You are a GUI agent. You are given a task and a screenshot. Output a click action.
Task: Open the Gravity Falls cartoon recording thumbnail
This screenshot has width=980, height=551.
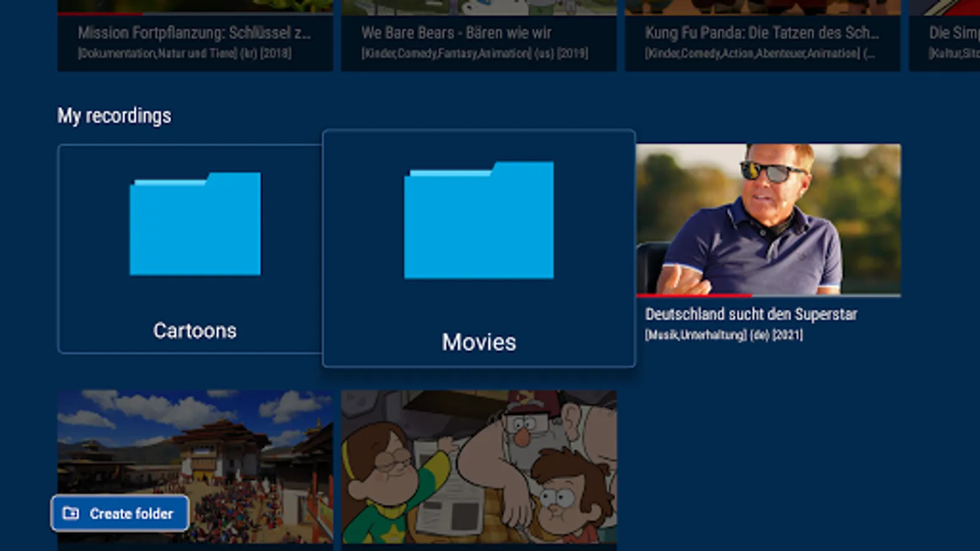[479, 467]
